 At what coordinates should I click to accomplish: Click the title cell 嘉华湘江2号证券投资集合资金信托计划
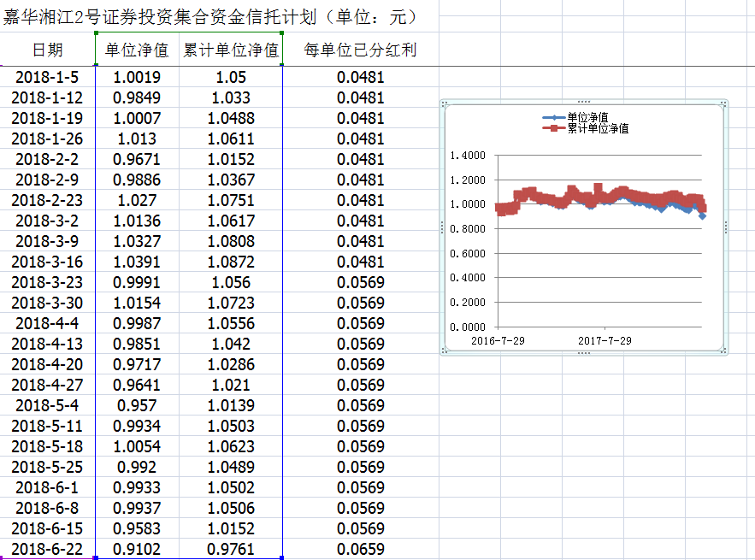click(209, 16)
